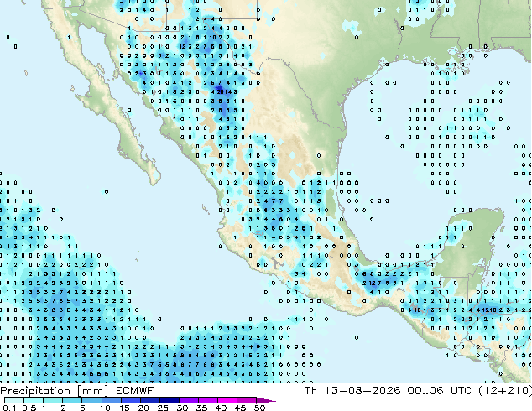Click the 2–5 mm legend swatch
532x411 pixels.
click(x=72, y=400)
